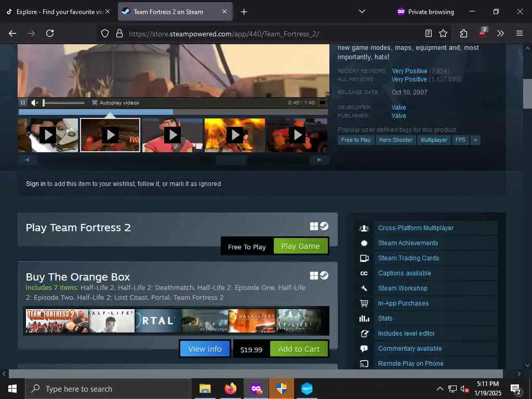Open In-App Purchases feature link
The width and height of the screenshot is (532, 399).
pos(403,303)
